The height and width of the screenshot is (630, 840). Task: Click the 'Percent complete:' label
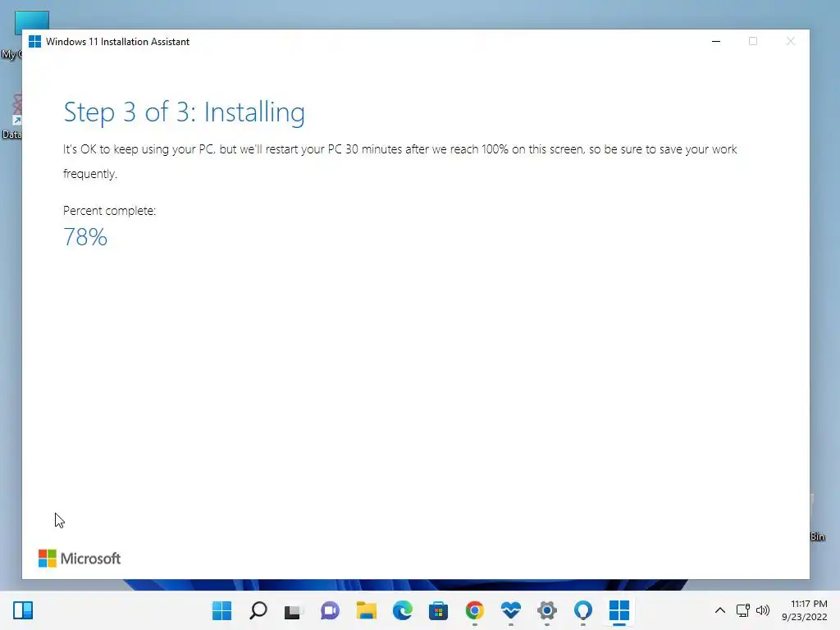click(109, 211)
